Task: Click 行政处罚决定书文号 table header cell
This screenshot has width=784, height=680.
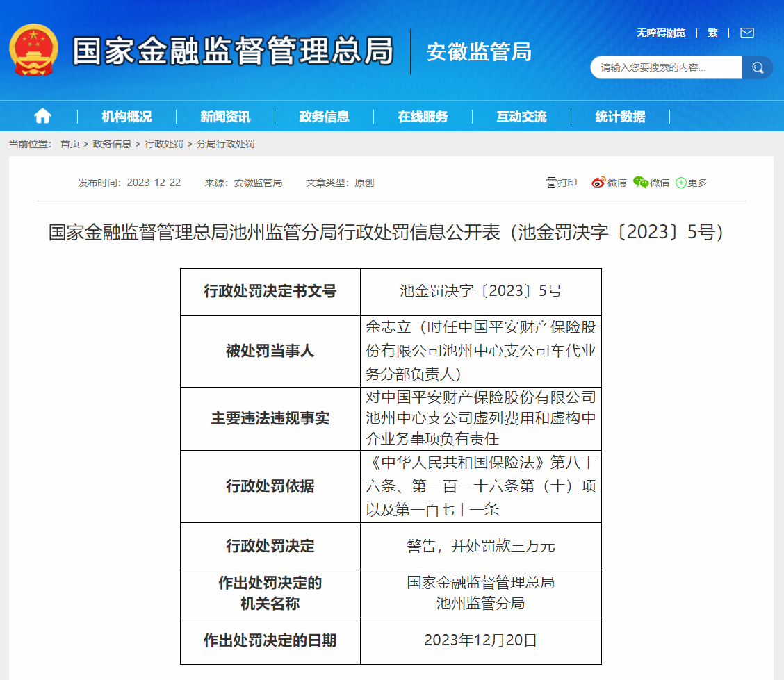Action: tap(270, 291)
